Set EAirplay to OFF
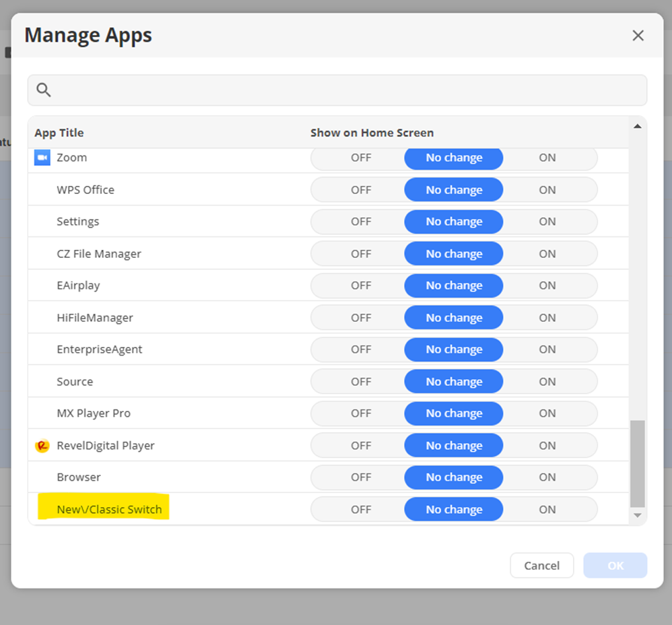Image resolution: width=672 pixels, height=625 pixels. click(361, 286)
